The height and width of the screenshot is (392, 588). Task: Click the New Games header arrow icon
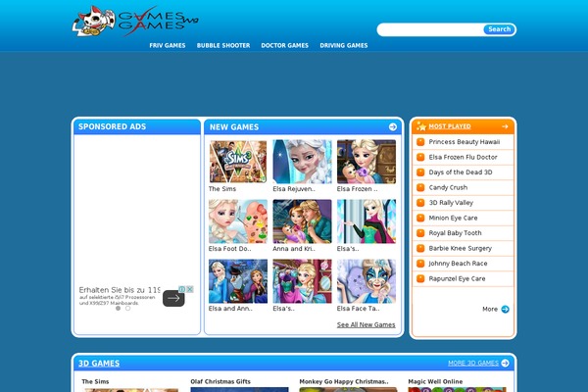(393, 126)
